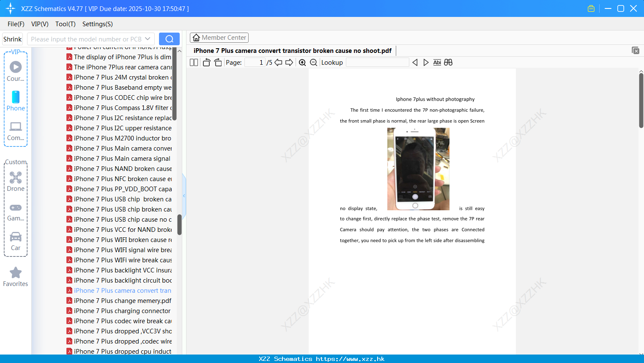Find previous lookup result triangle
The width and height of the screenshot is (644, 363).
point(415,63)
